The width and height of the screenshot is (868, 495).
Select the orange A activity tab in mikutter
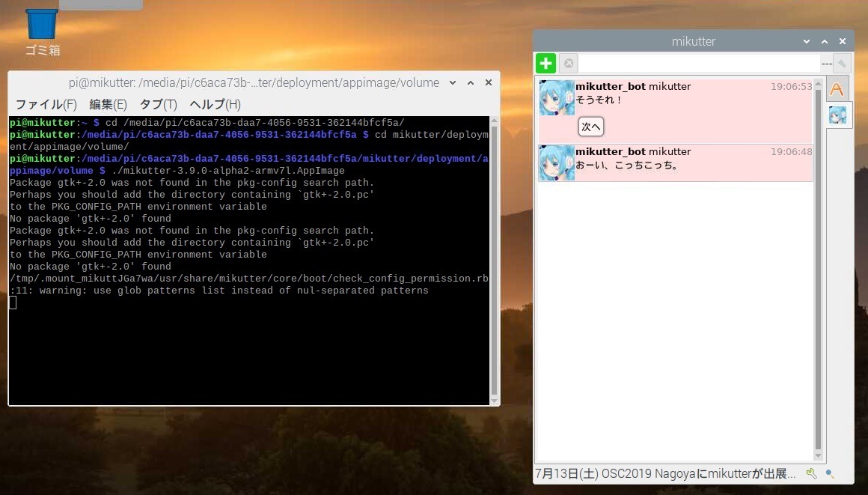[x=837, y=89]
